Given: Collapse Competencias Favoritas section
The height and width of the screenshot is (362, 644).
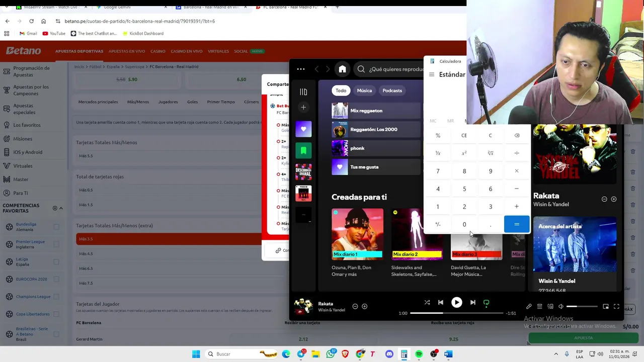Looking at the screenshot, I should coord(61,208).
